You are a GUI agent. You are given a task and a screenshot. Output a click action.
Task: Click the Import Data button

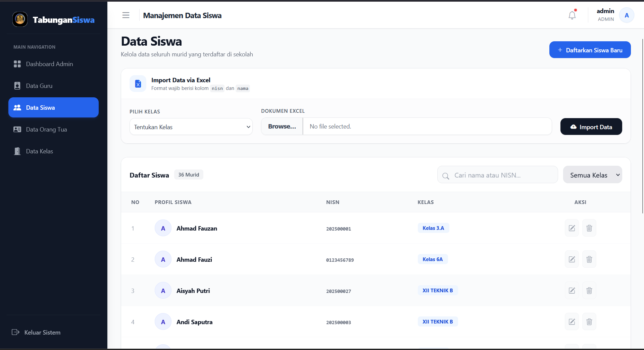(x=591, y=127)
